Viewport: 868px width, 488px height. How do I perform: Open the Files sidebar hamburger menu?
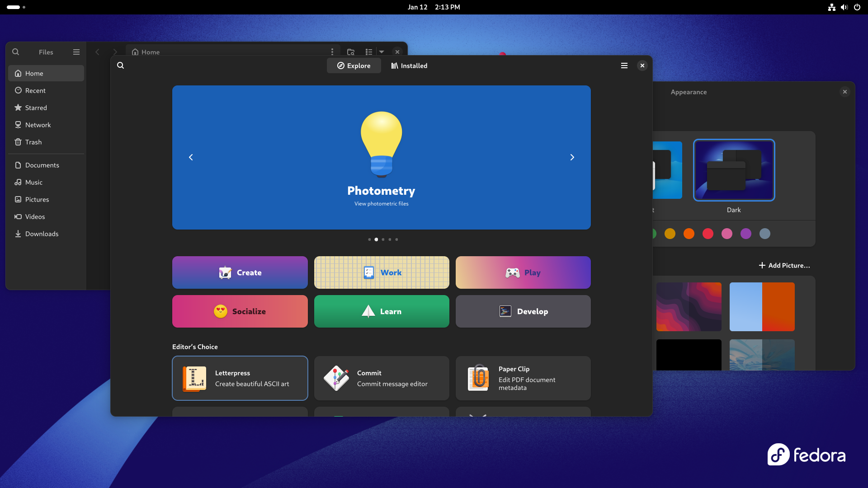pos(76,52)
